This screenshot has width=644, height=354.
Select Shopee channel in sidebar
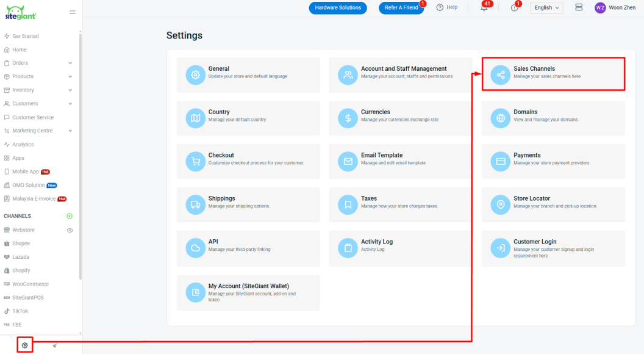point(21,244)
